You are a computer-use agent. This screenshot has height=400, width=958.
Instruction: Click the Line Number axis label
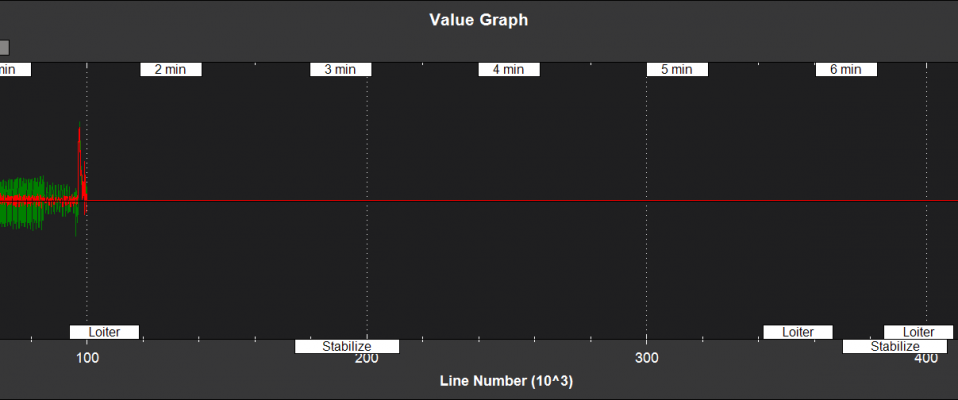pos(506,381)
